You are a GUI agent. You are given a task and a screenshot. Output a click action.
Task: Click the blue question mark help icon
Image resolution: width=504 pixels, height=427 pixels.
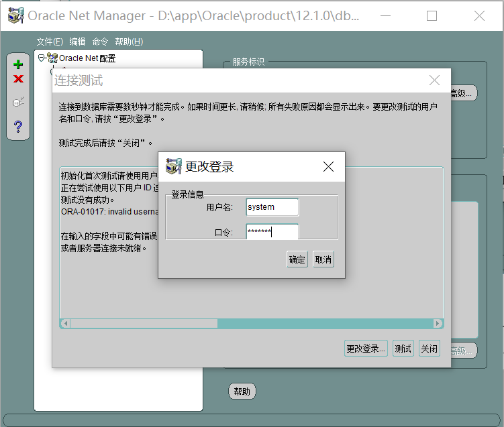[18, 127]
